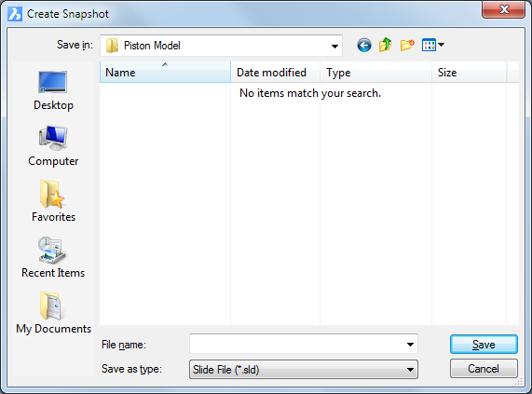This screenshot has width=532, height=394.
Task: Expand the File name history dropdown
Action: pos(410,345)
